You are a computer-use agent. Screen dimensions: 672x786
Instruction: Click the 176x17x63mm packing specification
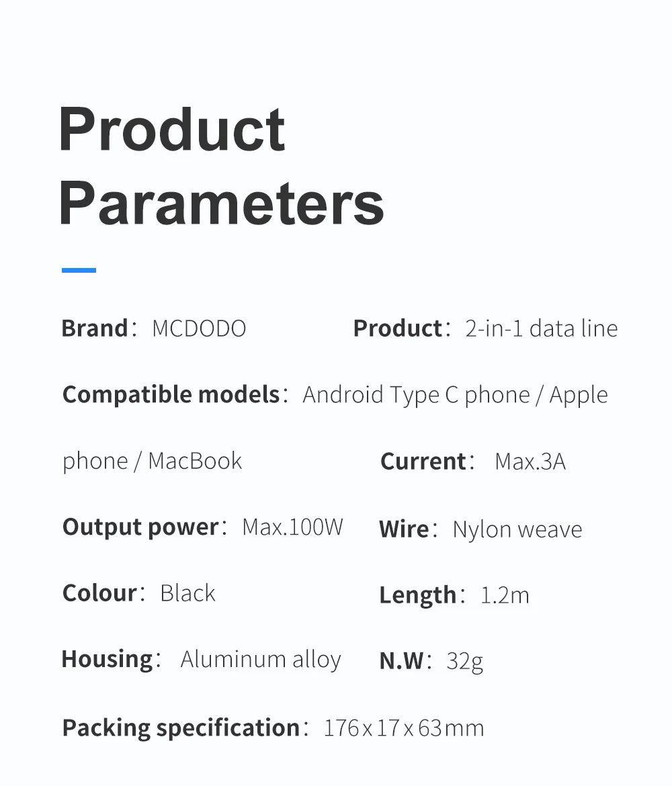click(x=404, y=728)
